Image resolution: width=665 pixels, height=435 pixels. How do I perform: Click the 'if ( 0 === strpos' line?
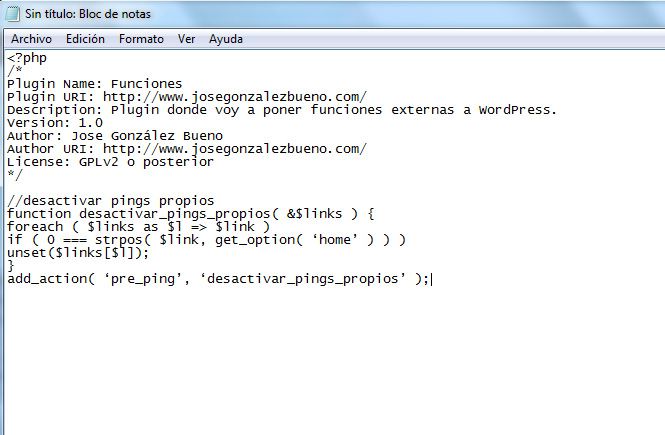pyautogui.click(x=207, y=240)
